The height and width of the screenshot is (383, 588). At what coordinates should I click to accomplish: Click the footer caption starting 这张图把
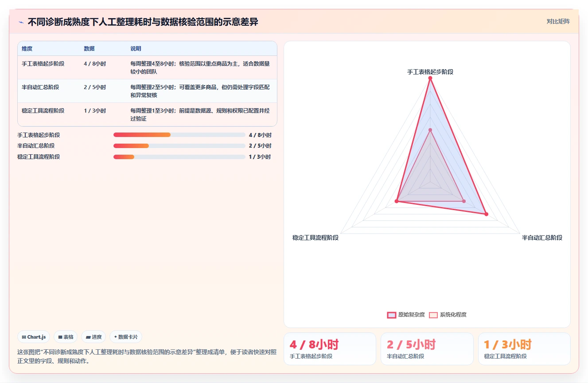[147, 356]
